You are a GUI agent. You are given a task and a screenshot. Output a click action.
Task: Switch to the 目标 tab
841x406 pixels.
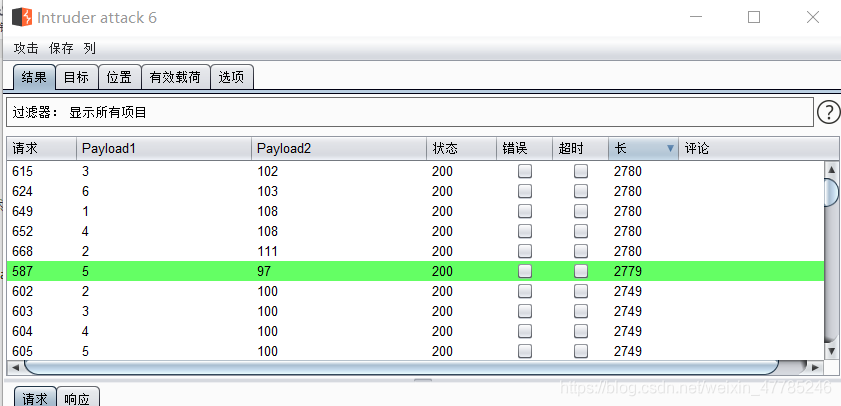tap(77, 77)
